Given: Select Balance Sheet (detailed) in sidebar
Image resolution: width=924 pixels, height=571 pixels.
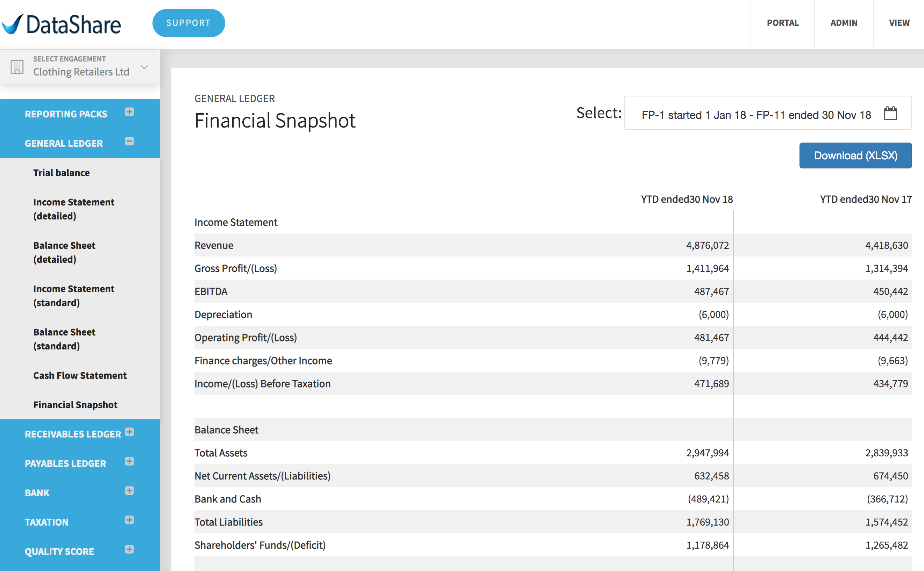Looking at the screenshot, I should [x=64, y=252].
